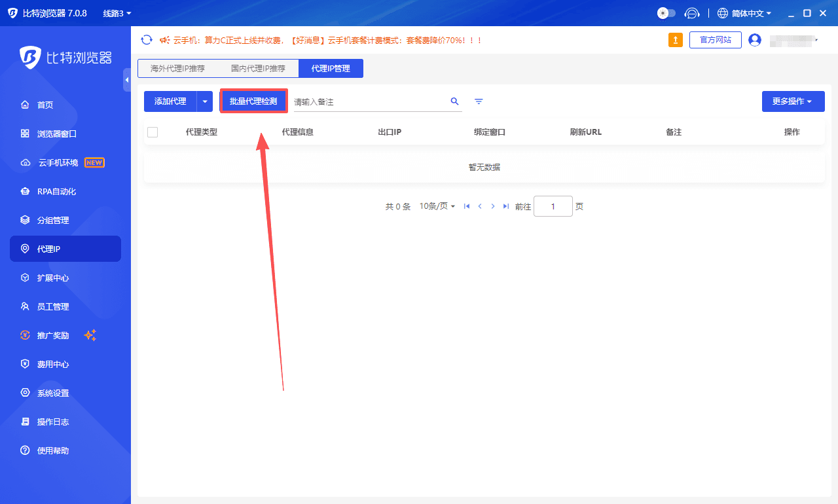Tick the select-all checkbox in table header
Image resolution: width=838 pixels, height=504 pixels.
[x=153, y=132]
